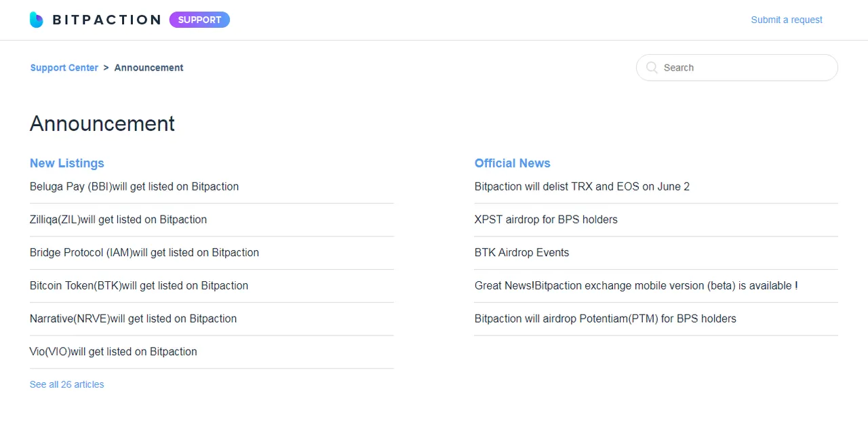The height and width of the screenshot is (429, 868).
Task: Click the Bitpaction logo icon
Action: [x=37, y=20]
